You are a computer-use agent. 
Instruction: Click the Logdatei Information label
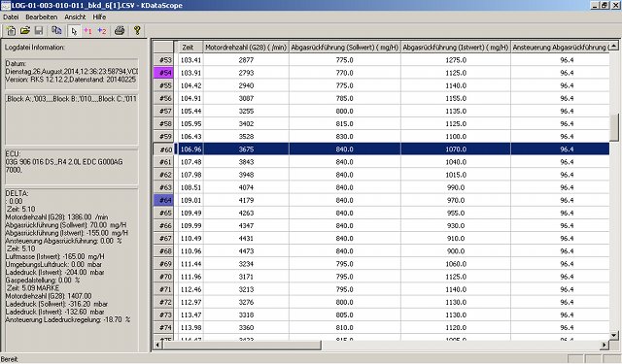(35, 48)
